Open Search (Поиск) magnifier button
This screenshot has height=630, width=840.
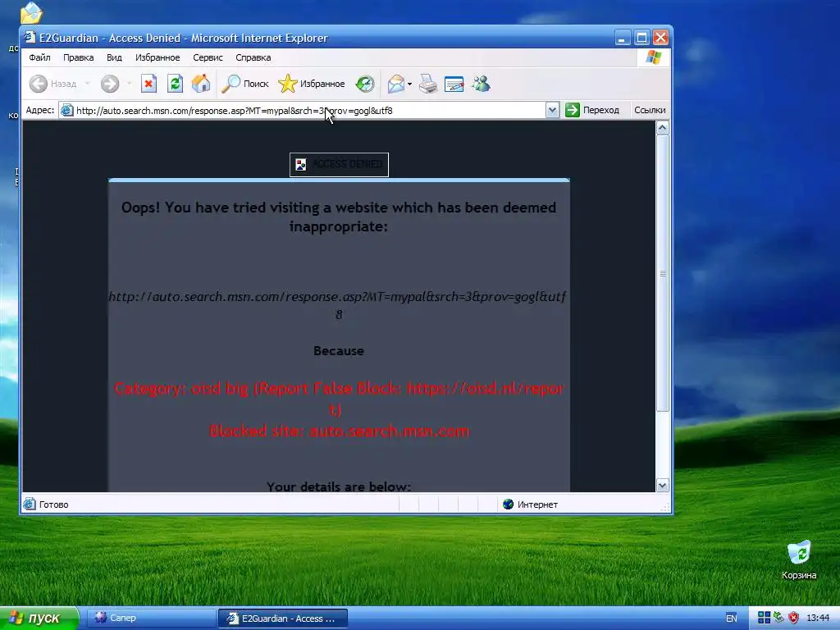pyautogui.click(x=245, y=84)
